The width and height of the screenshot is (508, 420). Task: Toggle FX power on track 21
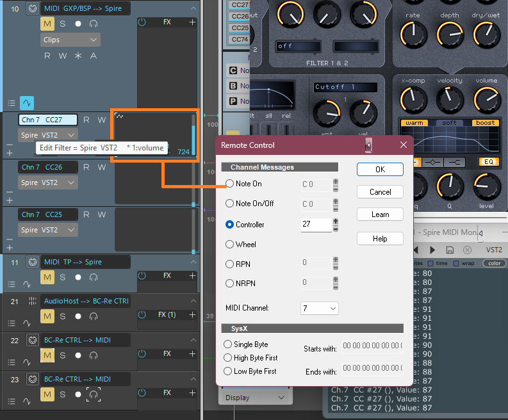[x=142, y=315]
